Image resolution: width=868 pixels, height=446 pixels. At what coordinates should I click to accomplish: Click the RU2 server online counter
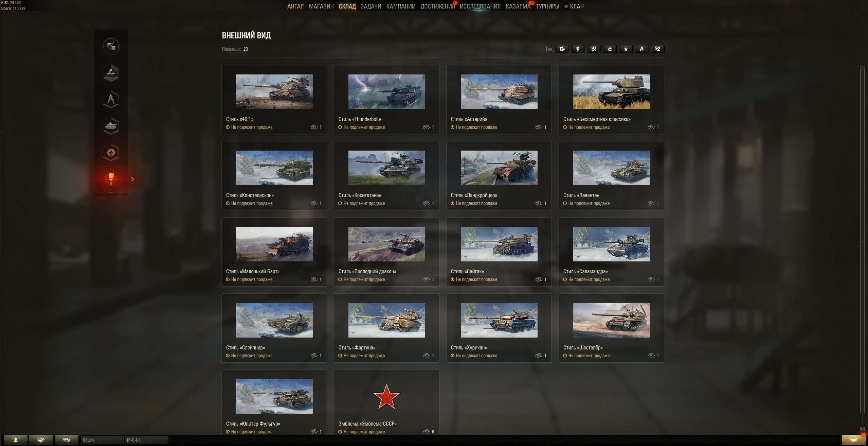coord(11,3)
